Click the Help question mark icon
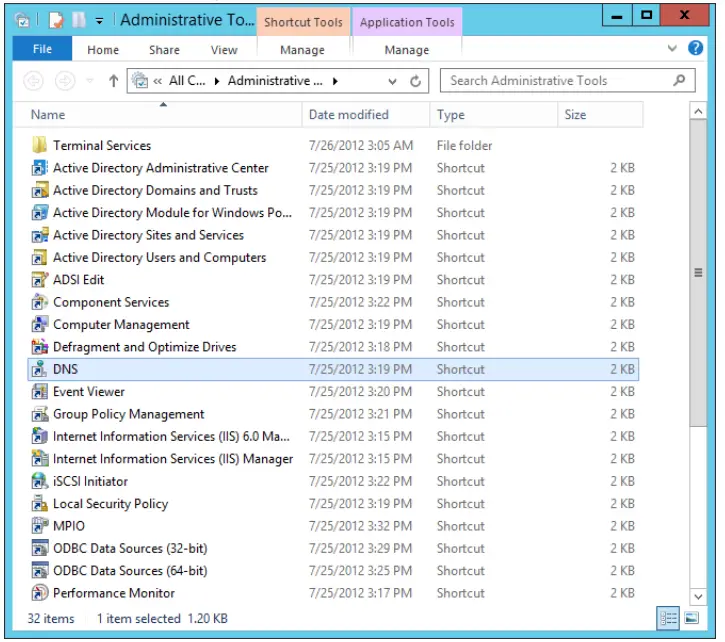The image size is (725, 642). [695, 48]
